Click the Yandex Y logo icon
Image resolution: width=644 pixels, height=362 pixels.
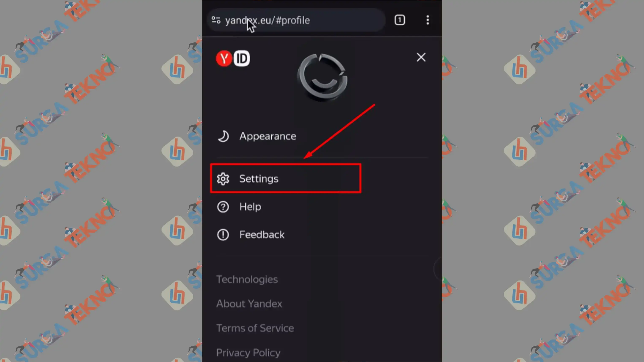(x=224, y=58)
